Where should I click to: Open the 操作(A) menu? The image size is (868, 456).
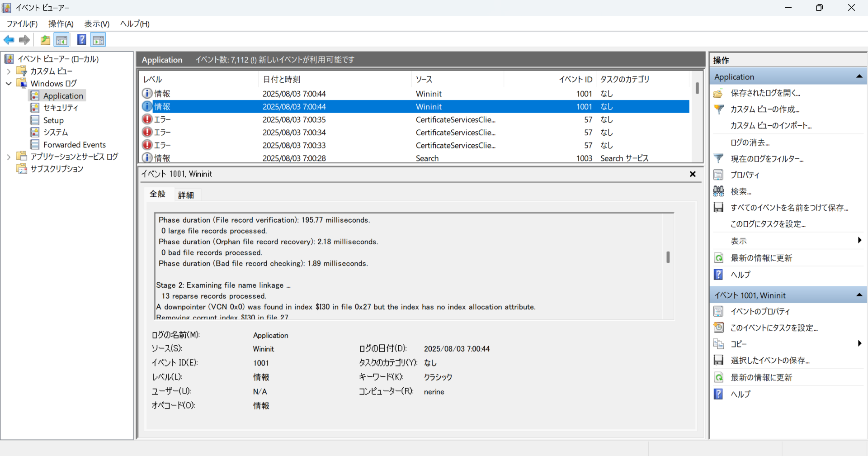click(x=61, y=24)
